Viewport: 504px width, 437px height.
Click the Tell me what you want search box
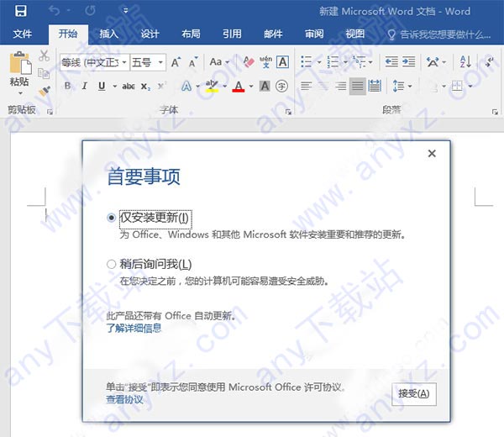coord(439,34)
